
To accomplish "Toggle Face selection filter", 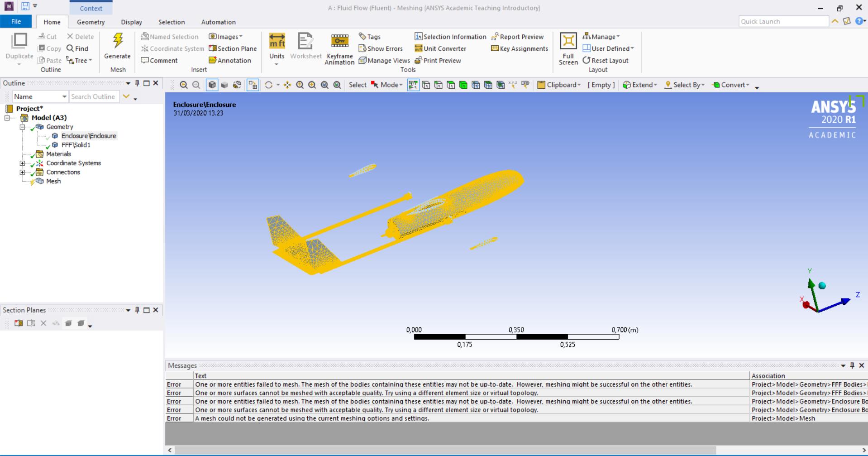I will coord(451,85).
